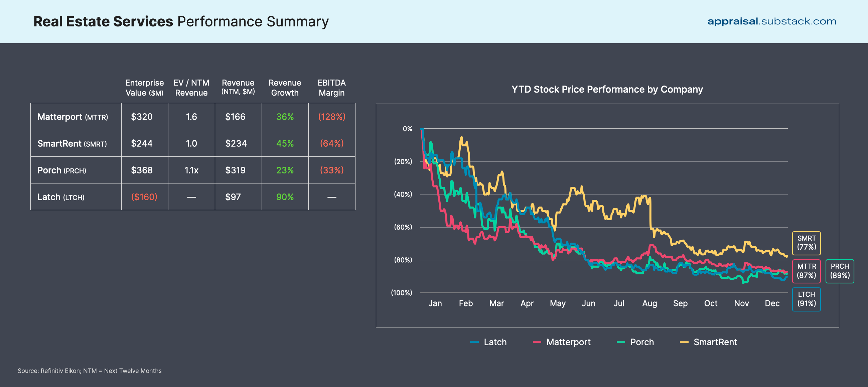Click Porch revenue $319
The height and width of the screenshot is (387, 868).
235,170
